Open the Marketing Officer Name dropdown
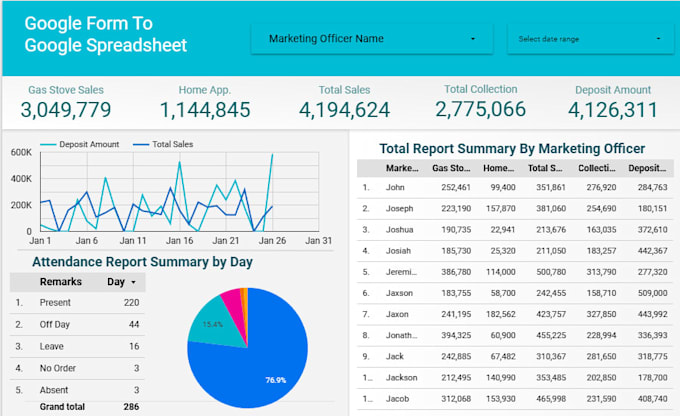Screen dimensions: 680x416 [372, 39]
